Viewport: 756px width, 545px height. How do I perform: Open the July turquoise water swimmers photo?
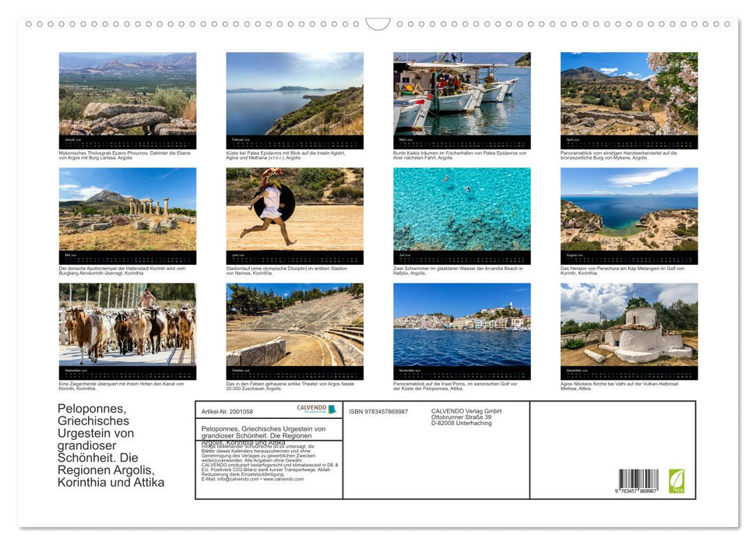coord(462,210)
